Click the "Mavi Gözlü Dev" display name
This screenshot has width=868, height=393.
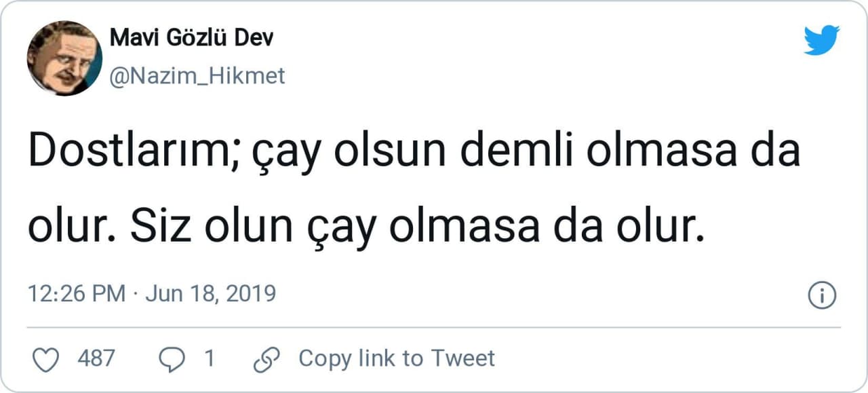click(192, 38)
